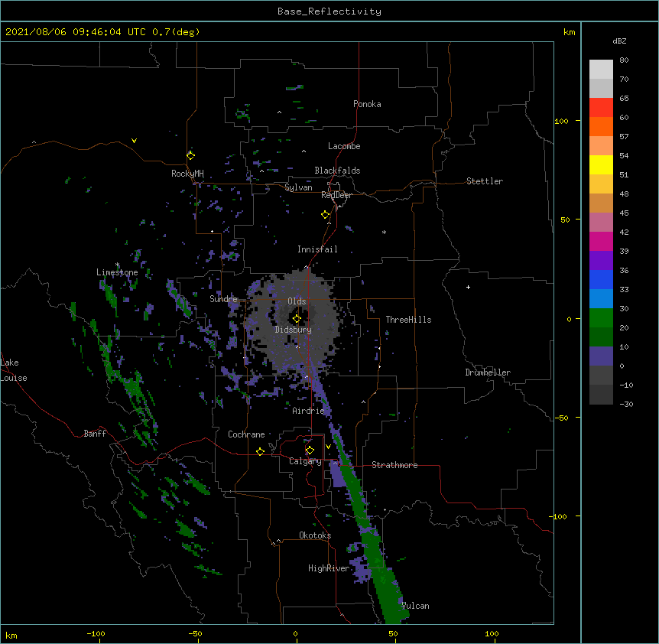Click the Strathmore town label

tap(394, 465)
